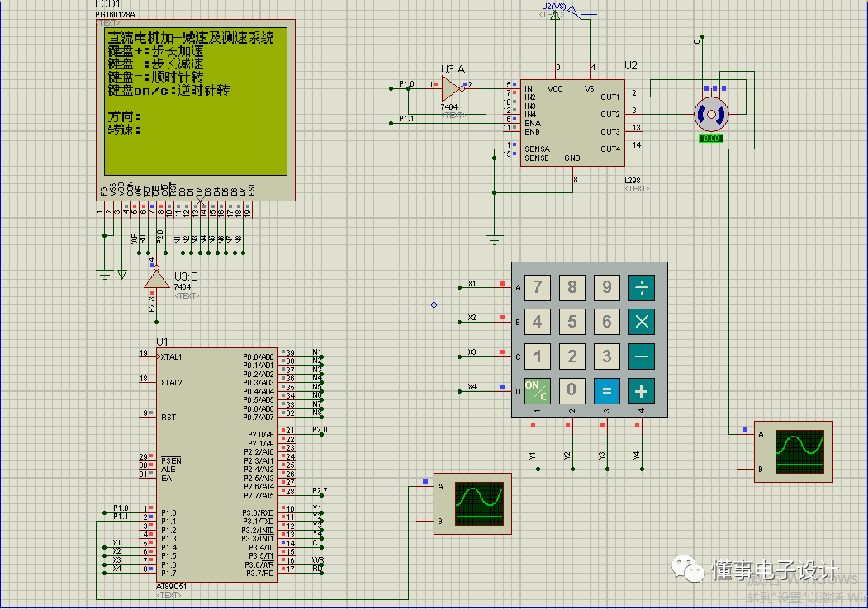Select the AT89C51 microcontroller U1
This screenshot has height=609, width=868.
(216, 465)
